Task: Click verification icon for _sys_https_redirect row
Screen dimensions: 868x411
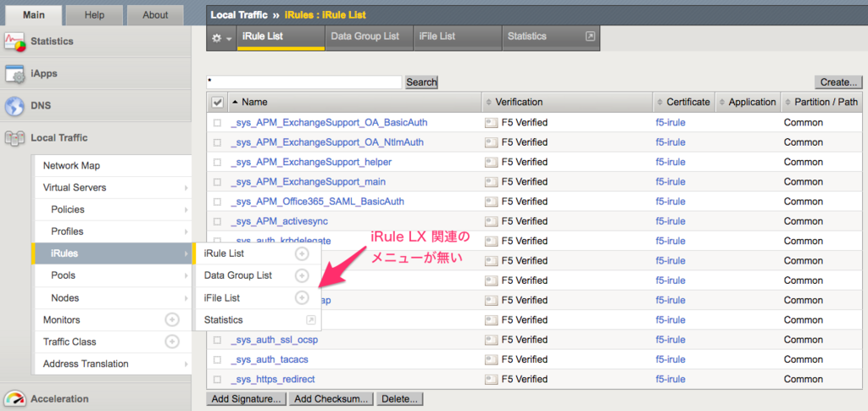Action: pos(491,380)
